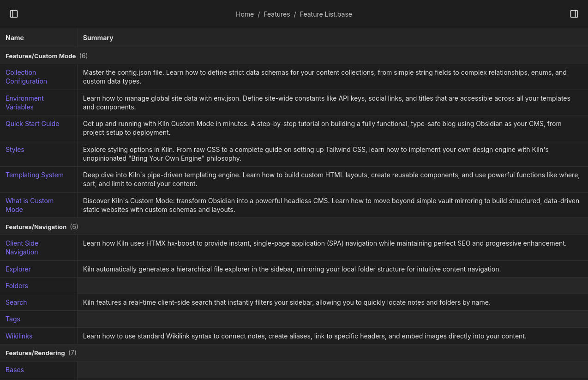Click the Name column header
The image size is (588, 380).
[x=15, y=38]
